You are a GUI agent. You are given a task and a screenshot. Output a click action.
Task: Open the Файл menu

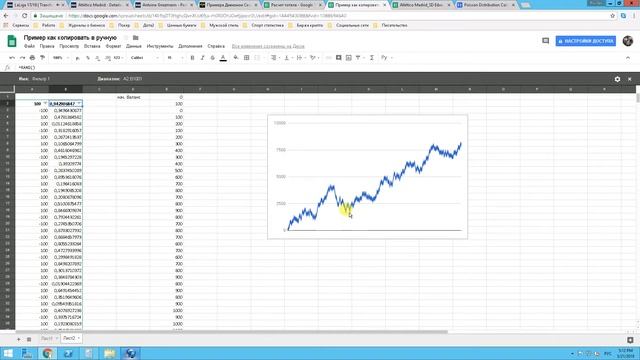pyautogui.click(x=29, y=46)
